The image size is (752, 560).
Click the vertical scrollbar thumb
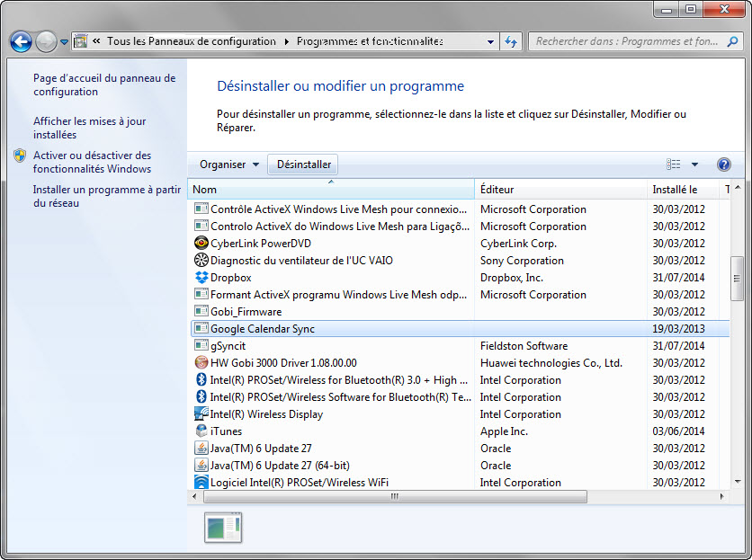pyautogui.click(x=737, y=279)
